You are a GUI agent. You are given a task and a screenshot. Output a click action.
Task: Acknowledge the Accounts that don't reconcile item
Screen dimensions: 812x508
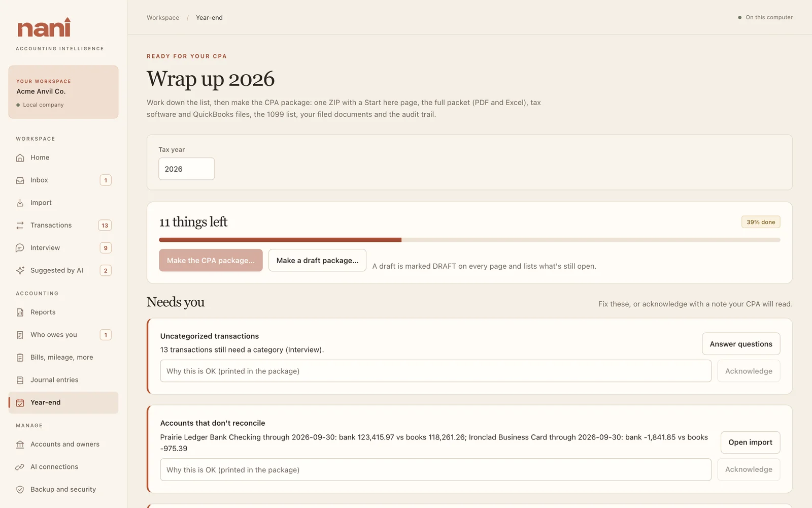[x=749, y=469]
